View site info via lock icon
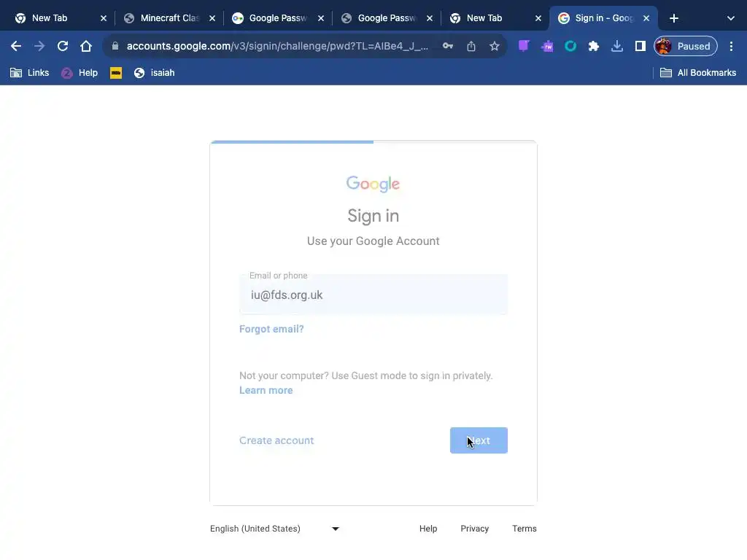Viewport: 747px width, 560px height. tap(115, 46)
